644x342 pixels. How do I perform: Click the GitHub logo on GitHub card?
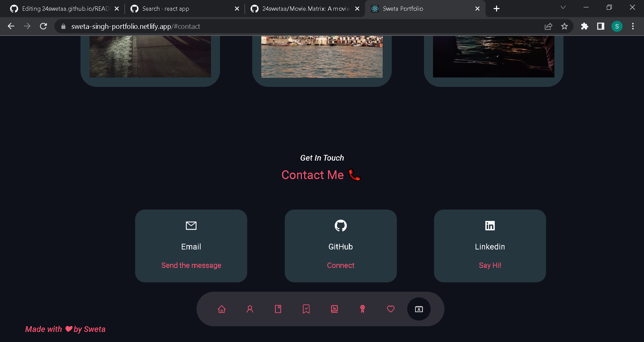[341, 226]
